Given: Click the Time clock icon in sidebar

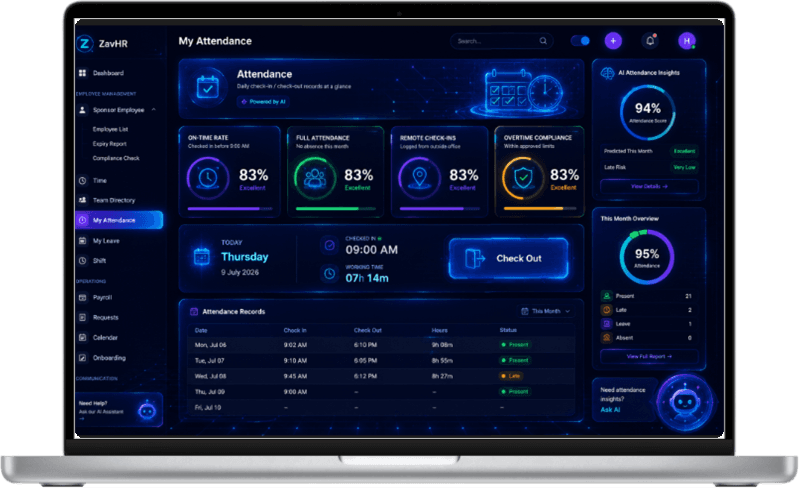Looking at the screenshot, I should [x=82, y=180].
